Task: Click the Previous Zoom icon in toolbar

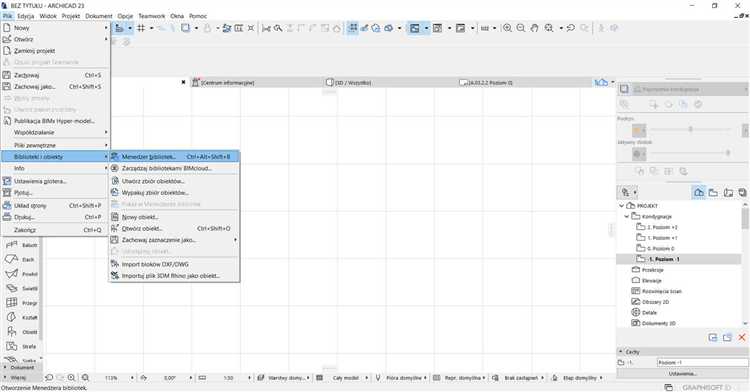Action: [x=571, y=28]
